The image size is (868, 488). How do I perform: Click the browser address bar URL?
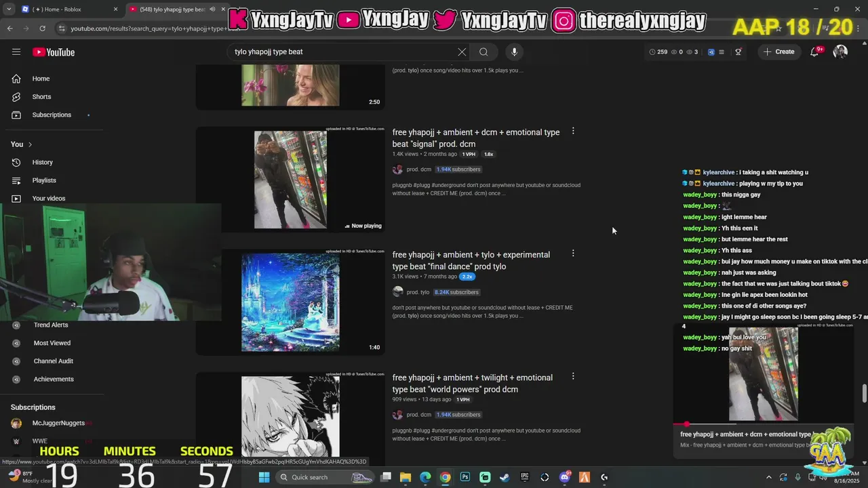coord(155,28)
